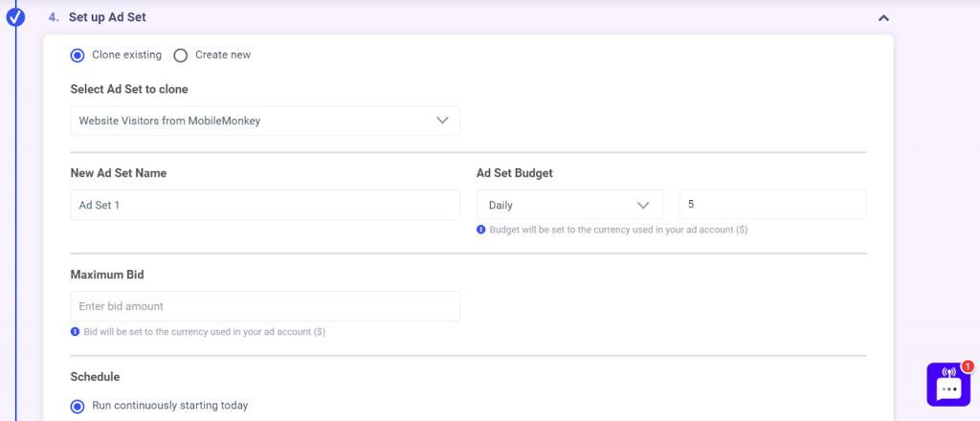Click the info icon beside the budget currency note
This screenshot has height=421, width=980.
pos(480,230)
